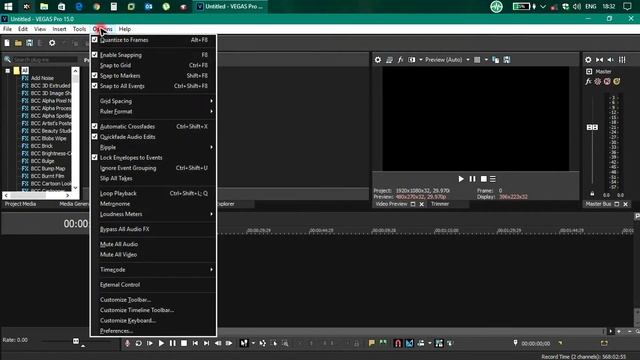The width and height of the screenshot is (640, 360).
Task: Click the dim output speaker icon
Action: point(611,60)
